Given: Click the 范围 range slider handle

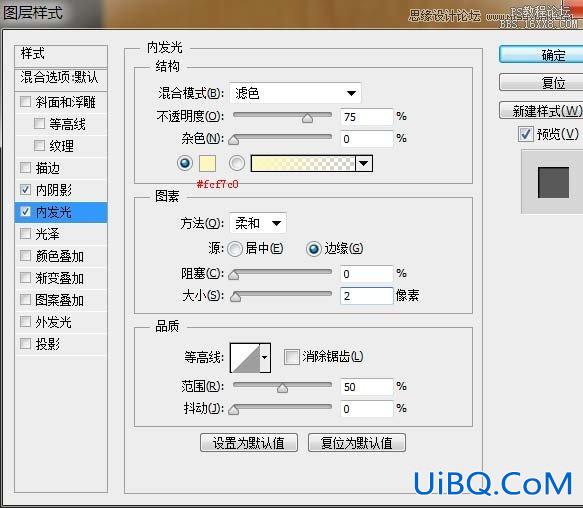Looking at the screenshot, I should (x=283, y=388).
